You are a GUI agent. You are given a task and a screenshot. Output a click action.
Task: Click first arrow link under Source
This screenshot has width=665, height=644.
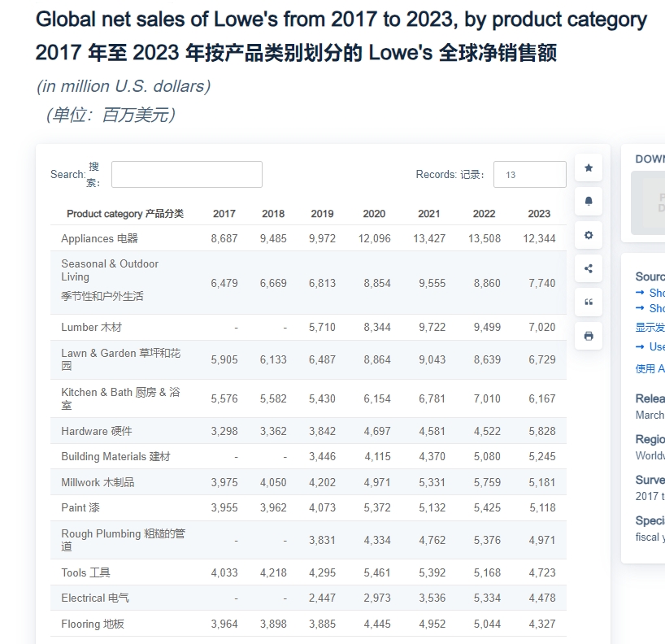pos(652,293)
